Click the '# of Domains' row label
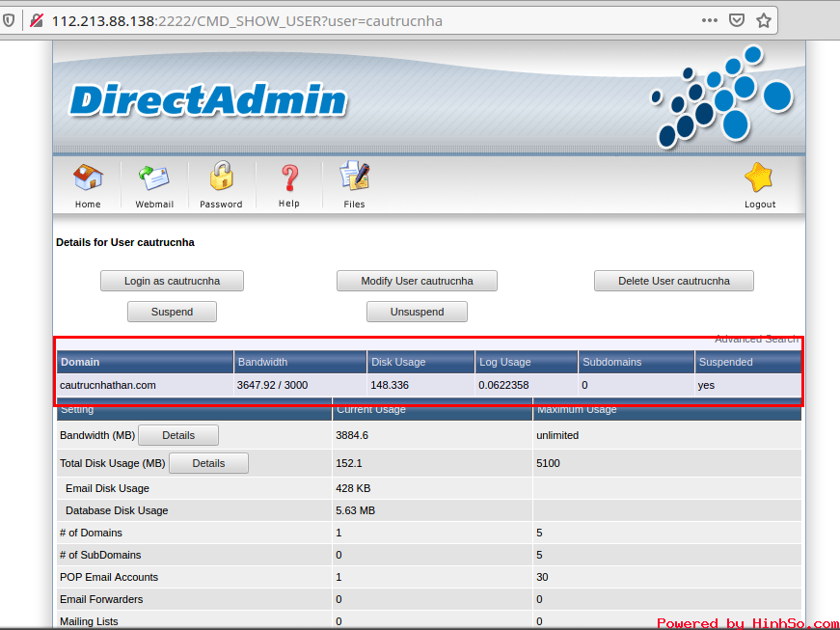This screenshot has width=840, height=630. 91,533
